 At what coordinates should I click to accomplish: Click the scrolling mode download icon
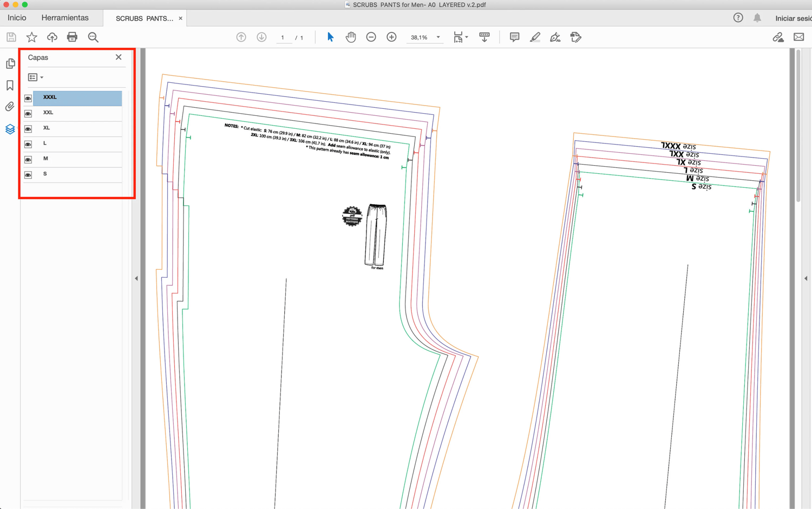point(484,37)
